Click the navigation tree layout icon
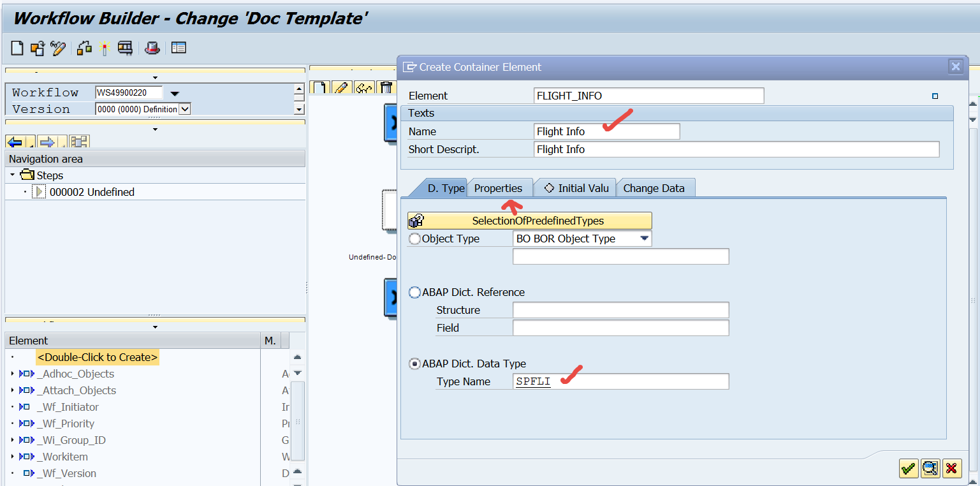Viewport: 980px width, 486px height. pyautogui.click(x=79, y=142)
